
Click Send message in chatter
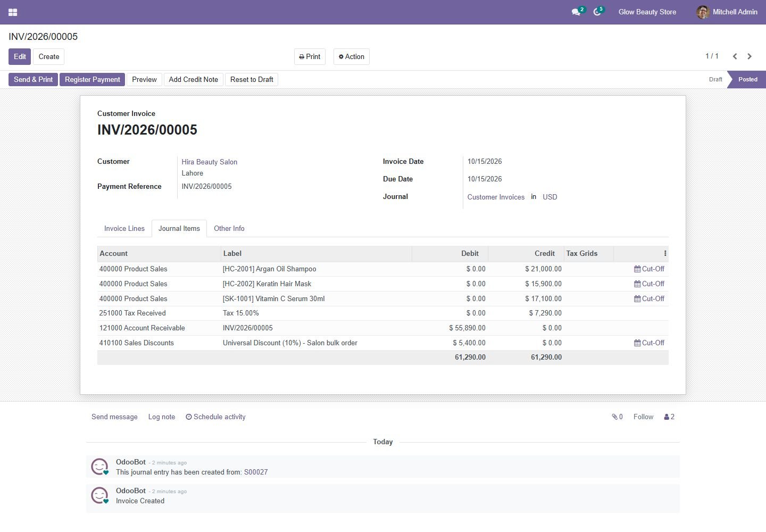[x=114, y=417]
